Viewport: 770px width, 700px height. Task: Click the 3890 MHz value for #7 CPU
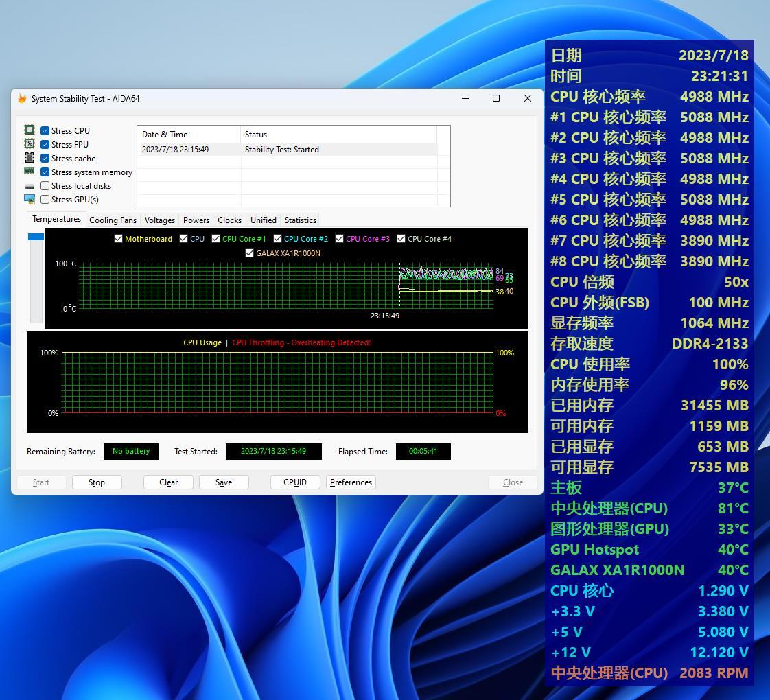pos(714,241)
